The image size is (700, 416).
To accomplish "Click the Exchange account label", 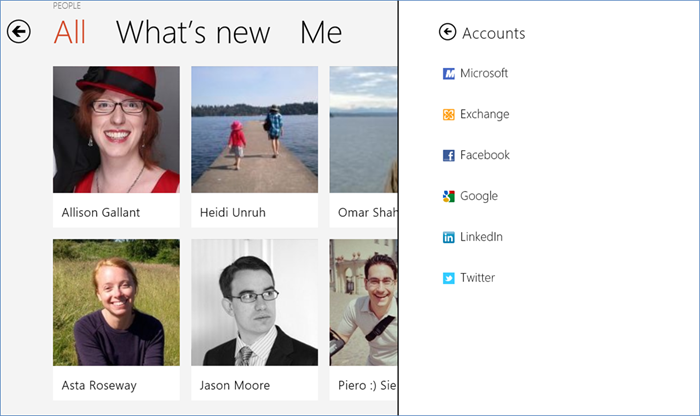I will [x=484, y=114].
